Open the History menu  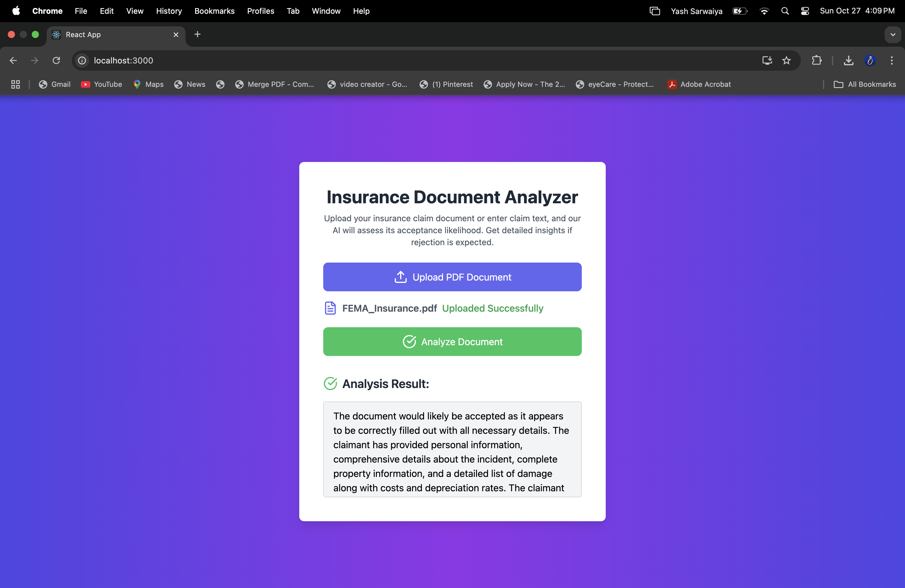tap(169, 11)
